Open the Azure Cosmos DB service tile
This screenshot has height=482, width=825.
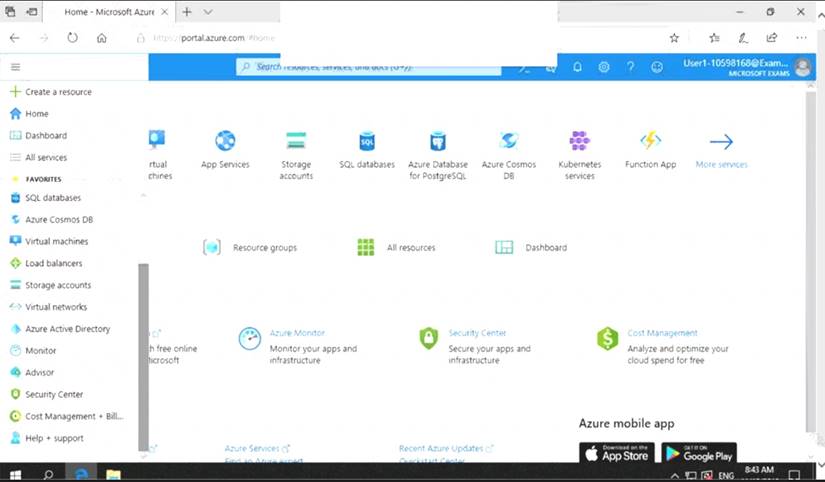tap(509, 155)
